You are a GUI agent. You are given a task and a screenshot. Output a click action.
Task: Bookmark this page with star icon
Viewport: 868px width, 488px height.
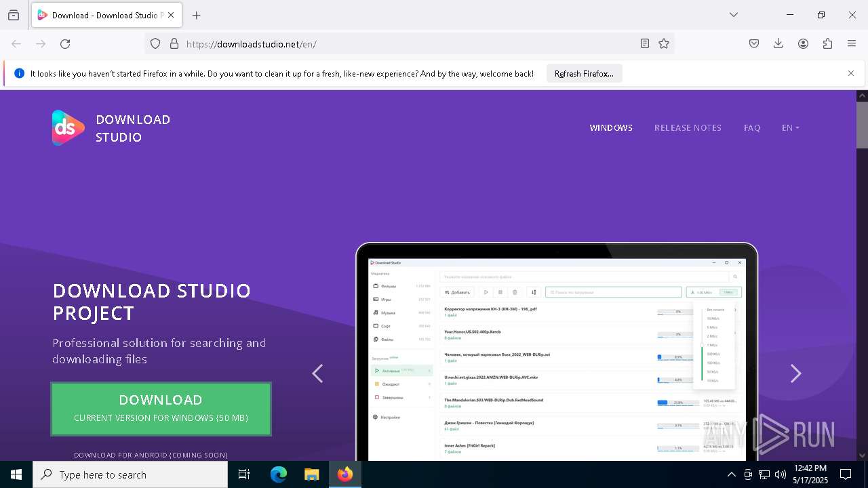click(664, 43)
